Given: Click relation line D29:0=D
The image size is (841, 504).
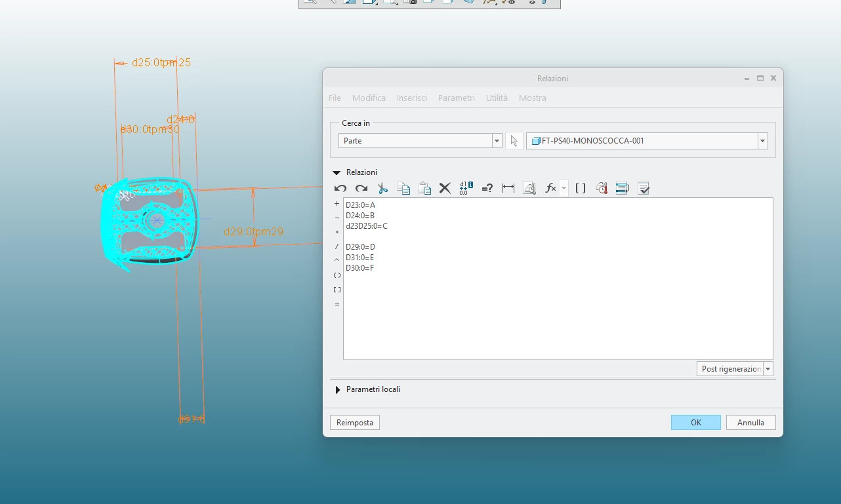Looking at the screenshot, I should click(360, 247).
